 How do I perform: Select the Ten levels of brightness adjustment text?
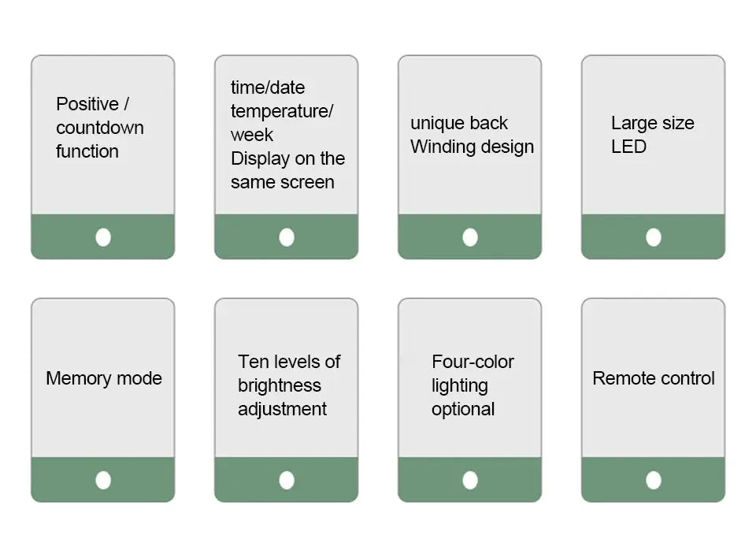click(289, 385)
